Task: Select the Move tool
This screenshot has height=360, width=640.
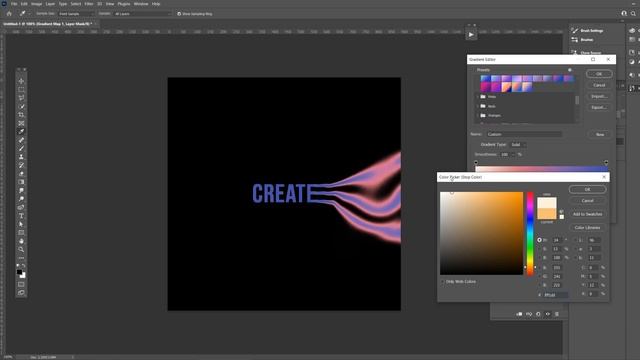Action: point(21,81)
